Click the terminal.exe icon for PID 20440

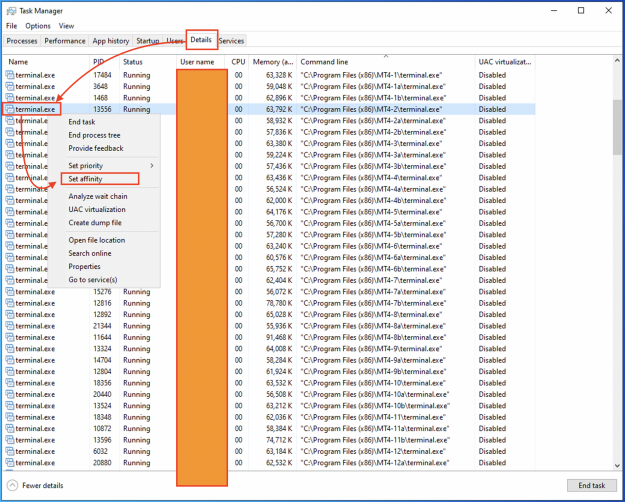tap(10, 394)
